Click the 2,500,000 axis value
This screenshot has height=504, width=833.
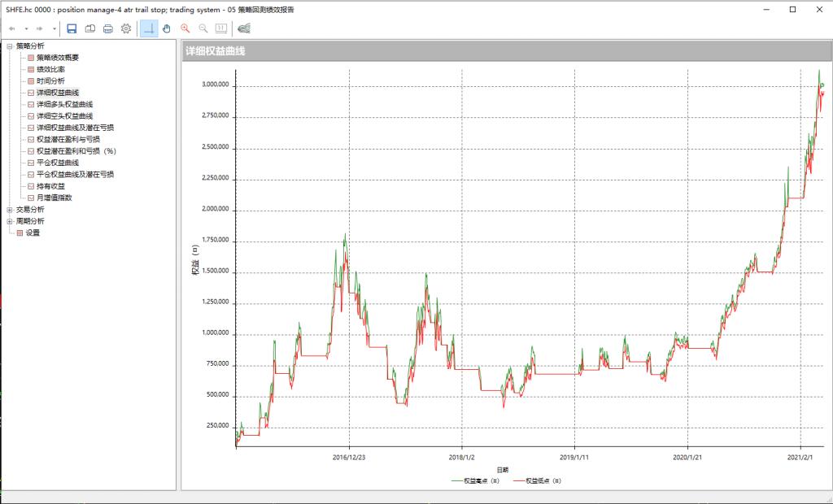pos(216,147)
